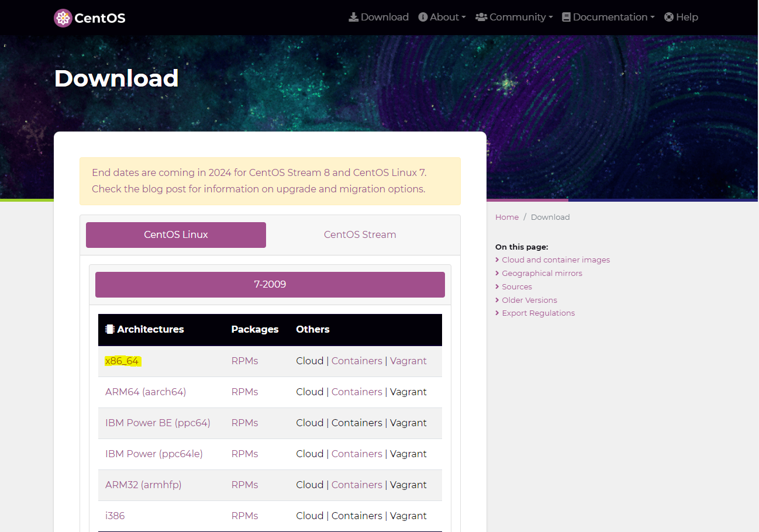This screenshot has height=532, width=759.
Task: Open the i386 architecture link
Action: [115, 516]
